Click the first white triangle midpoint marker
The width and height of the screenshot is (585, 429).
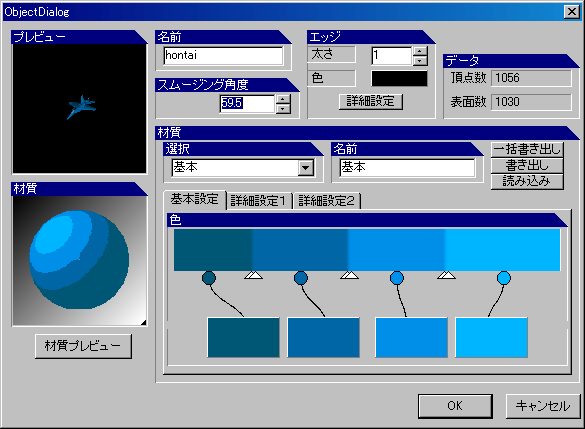click(x=254, y=275)
